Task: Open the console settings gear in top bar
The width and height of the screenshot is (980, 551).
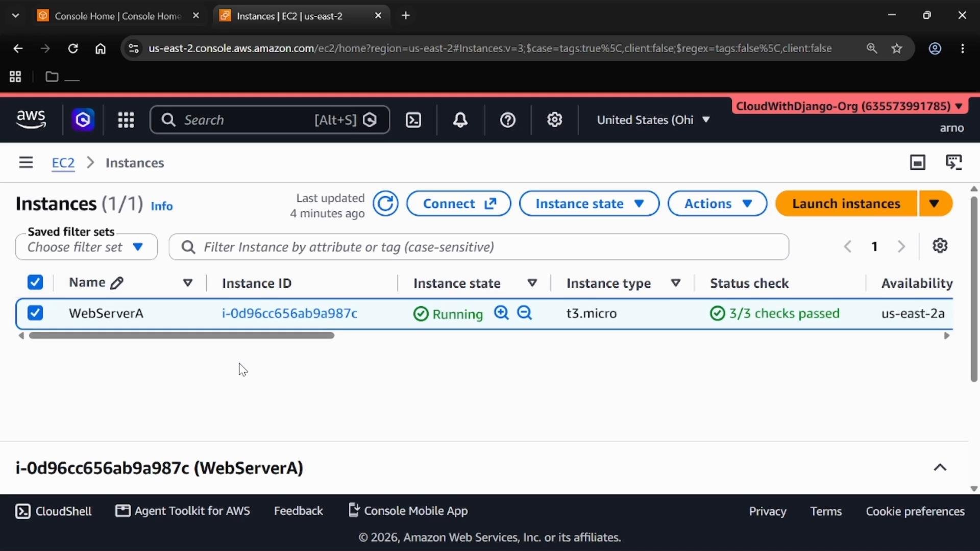Action: 554,120
